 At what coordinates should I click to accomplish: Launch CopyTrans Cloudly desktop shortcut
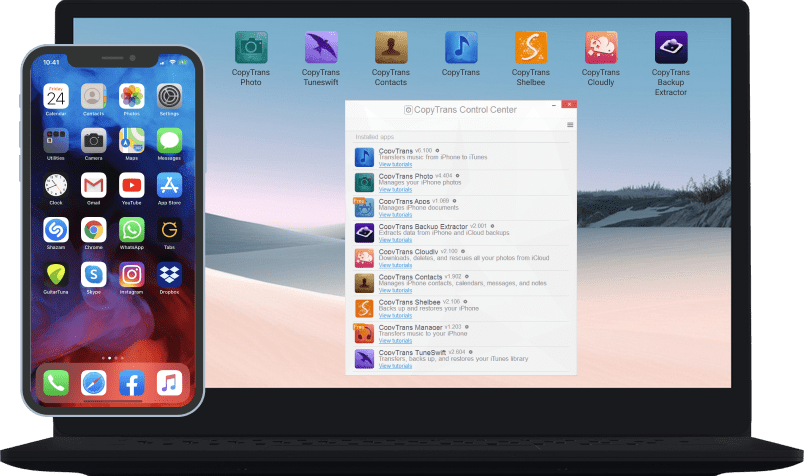(x=601, y=48)
